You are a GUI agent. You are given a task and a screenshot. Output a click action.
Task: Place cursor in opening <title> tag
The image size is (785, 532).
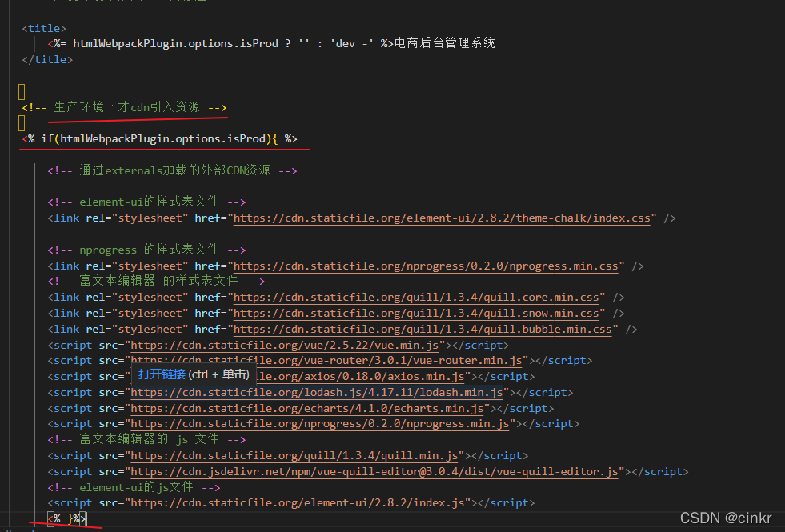44,29
